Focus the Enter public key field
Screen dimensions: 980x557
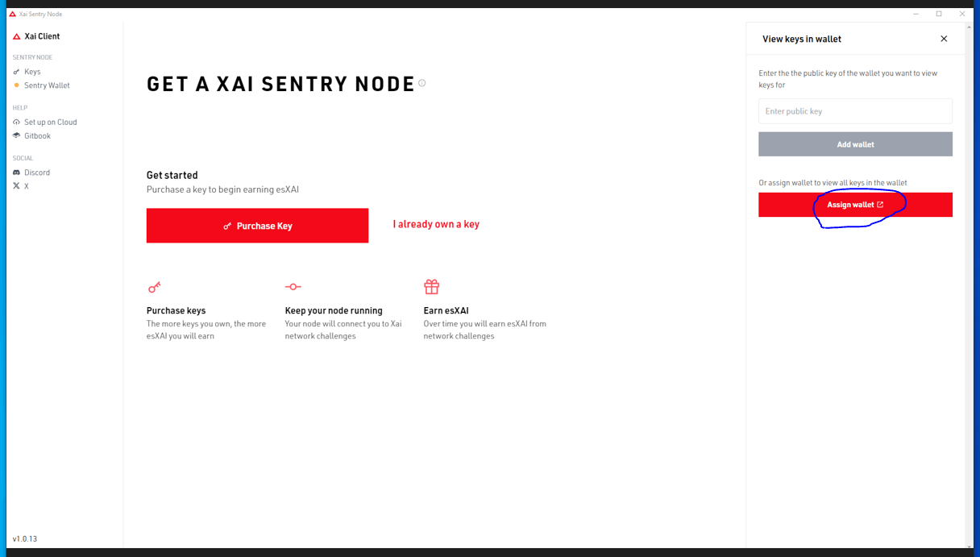855,111
